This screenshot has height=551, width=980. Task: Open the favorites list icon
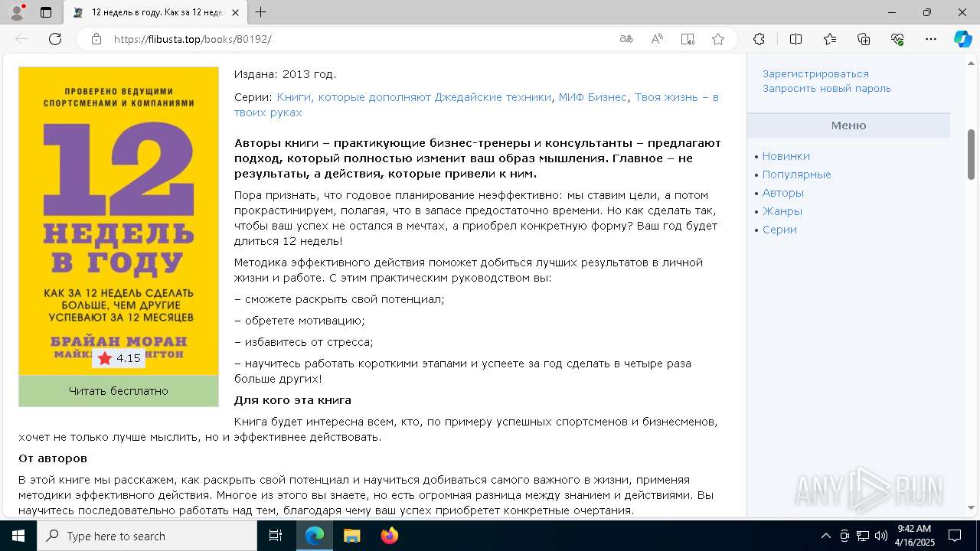(830, 39)
